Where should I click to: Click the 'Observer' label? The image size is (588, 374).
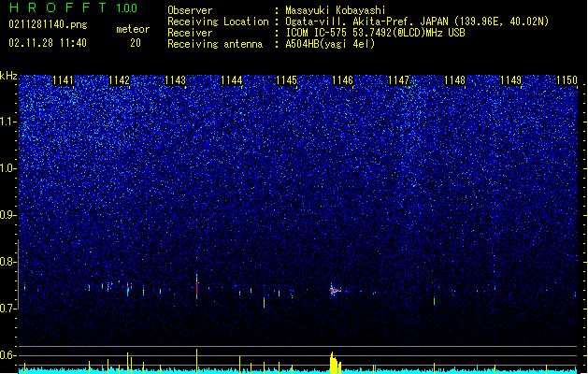[x=190, y=10]
